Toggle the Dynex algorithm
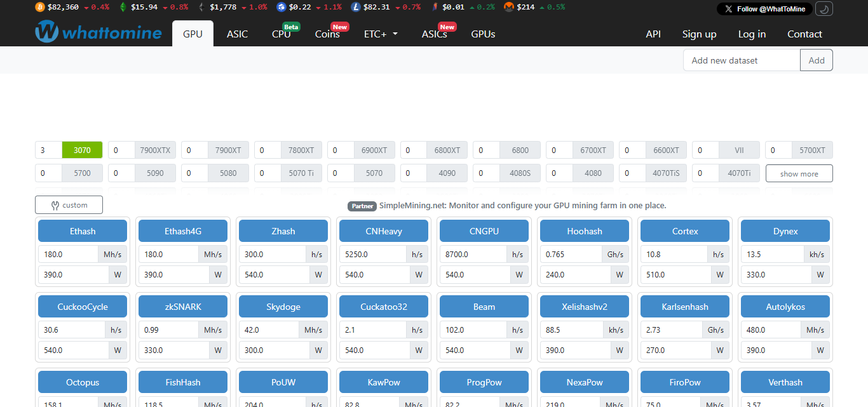This screenshot has height=407, width=868. click(x=785, y=231)
